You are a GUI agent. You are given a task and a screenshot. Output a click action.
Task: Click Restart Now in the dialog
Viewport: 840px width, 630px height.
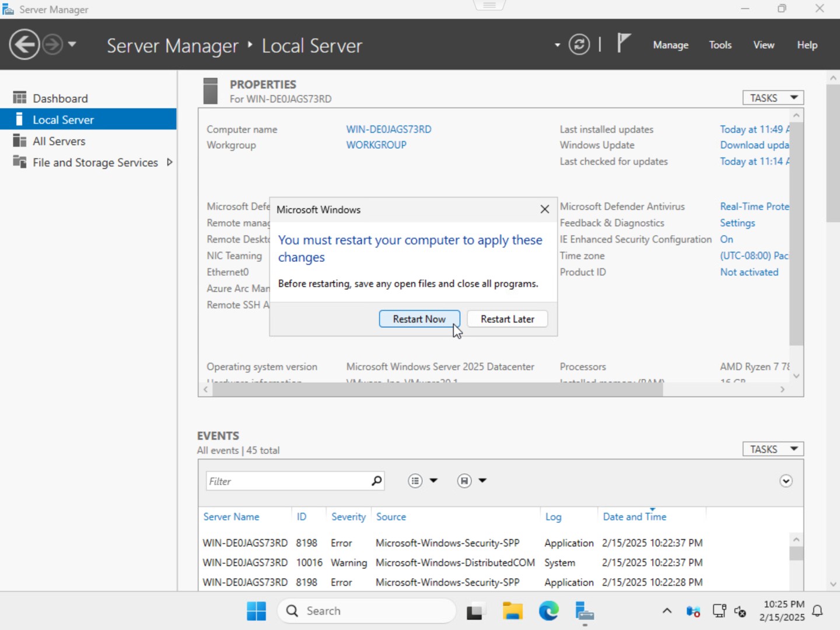[x=419, y=319]
